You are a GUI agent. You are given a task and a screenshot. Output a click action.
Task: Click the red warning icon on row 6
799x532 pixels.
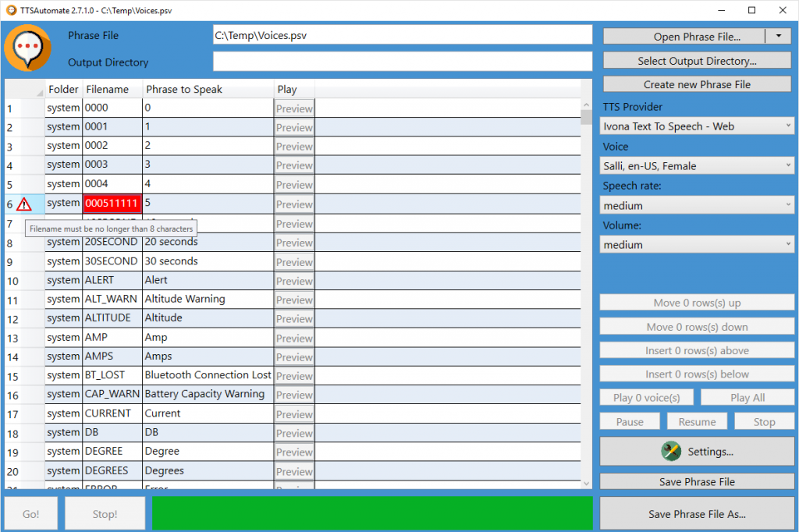tap(24, 204)
